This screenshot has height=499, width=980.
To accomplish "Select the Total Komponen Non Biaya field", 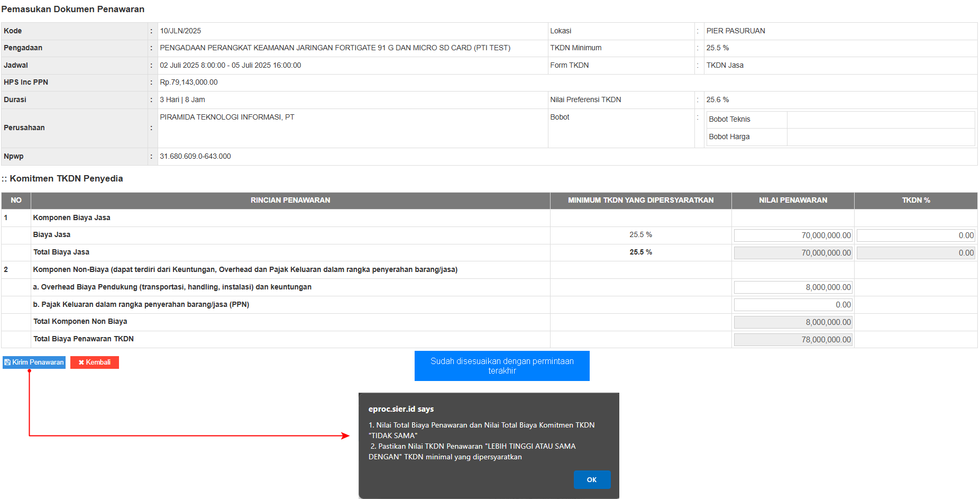I will 792,322.
